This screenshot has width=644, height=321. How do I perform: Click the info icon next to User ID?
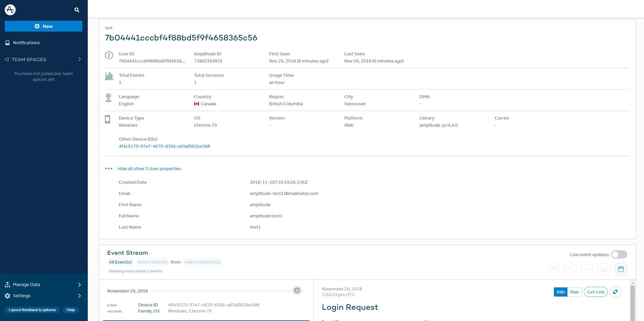pyautogui.click(x=109, y=55)
